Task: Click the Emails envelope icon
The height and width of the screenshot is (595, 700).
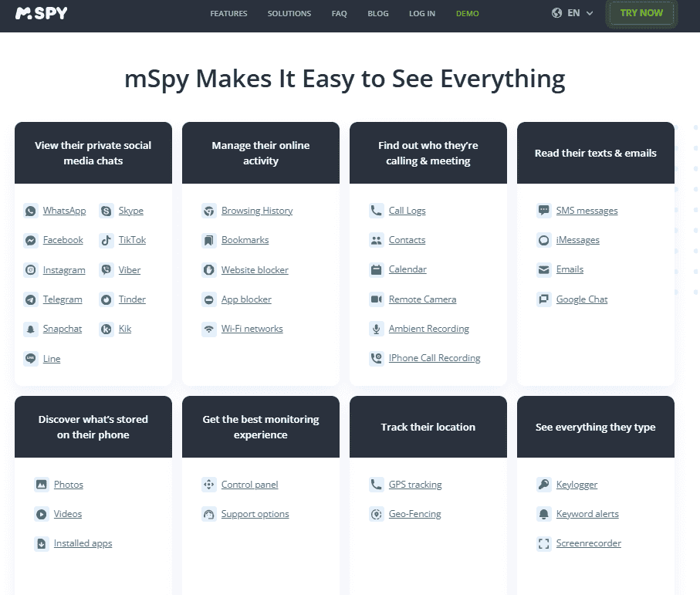Action: (544, 269)
